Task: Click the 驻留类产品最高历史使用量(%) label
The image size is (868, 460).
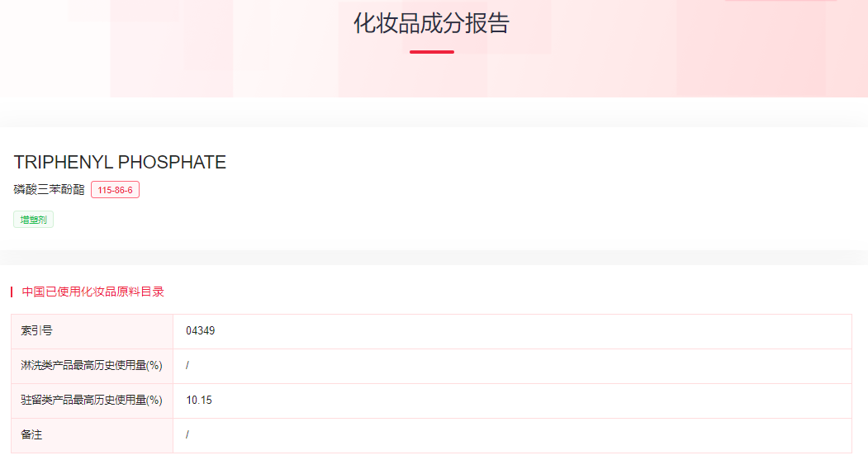Action: [x=91, y=401]
